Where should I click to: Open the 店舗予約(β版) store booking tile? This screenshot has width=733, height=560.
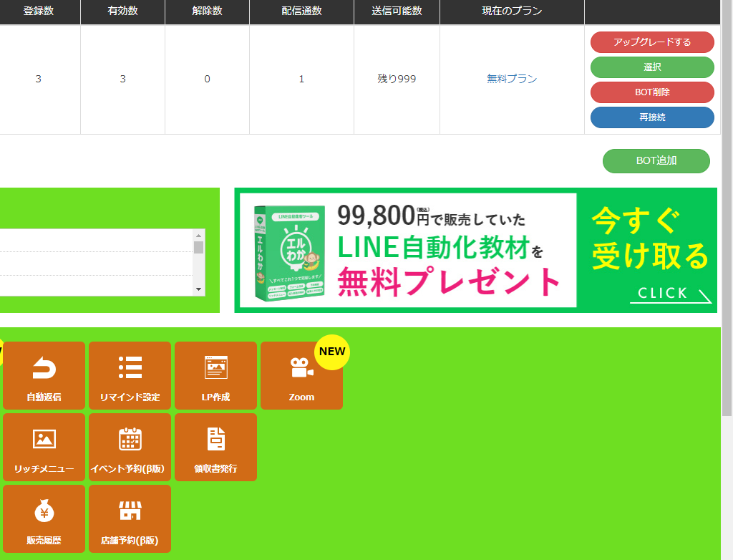[x=130, y=518]
